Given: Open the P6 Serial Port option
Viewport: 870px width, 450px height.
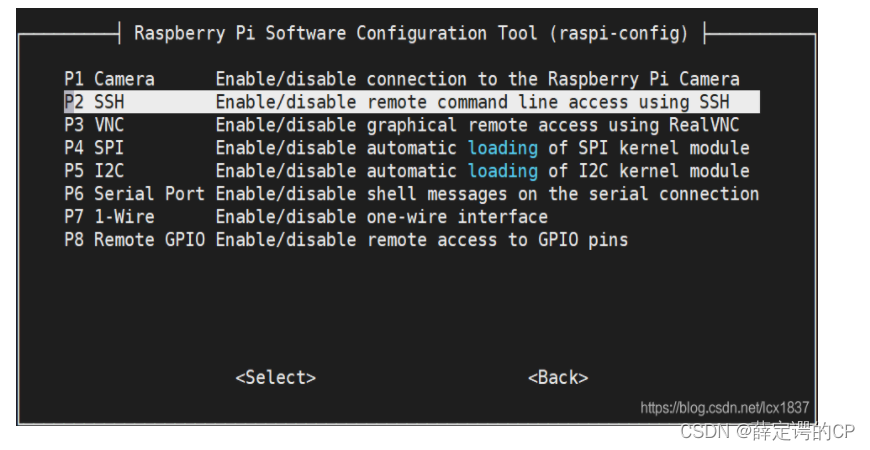Looking at the screenshot, I should (412, 194).
